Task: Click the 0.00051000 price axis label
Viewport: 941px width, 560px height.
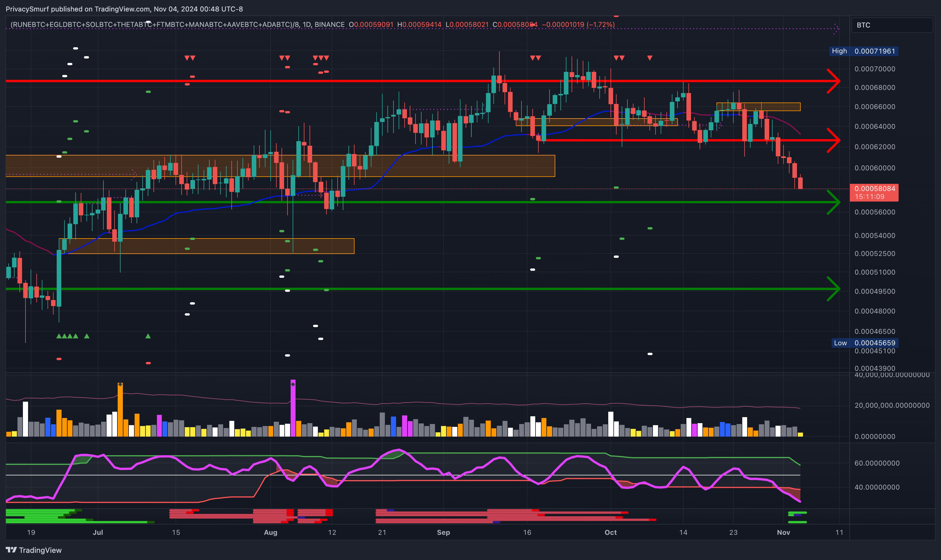Action: 875,272
